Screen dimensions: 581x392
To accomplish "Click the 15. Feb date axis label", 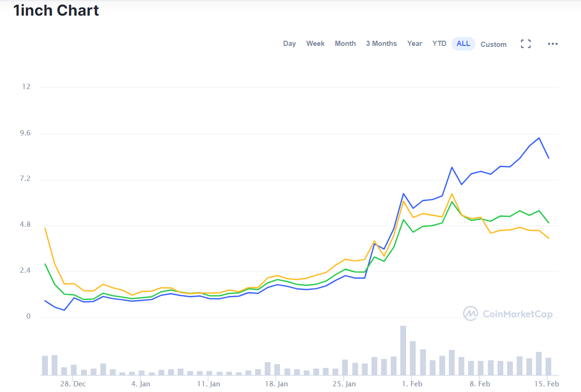I will tap(547, 383).
